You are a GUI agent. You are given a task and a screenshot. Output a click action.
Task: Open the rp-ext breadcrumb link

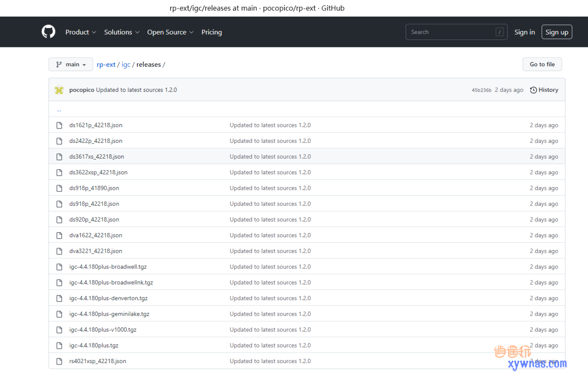pos(106,65)
